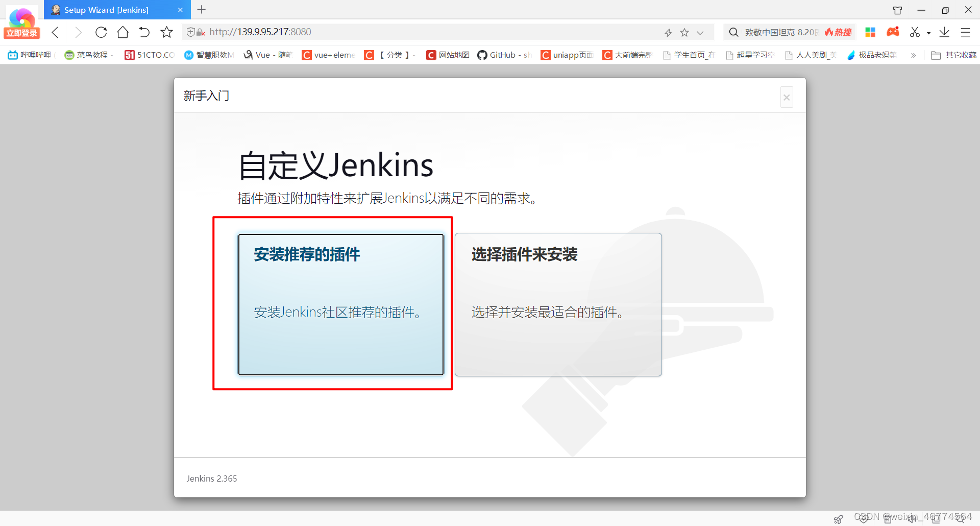
Task: Open the 【分类】 bookmark
Action: coord(390,55)
